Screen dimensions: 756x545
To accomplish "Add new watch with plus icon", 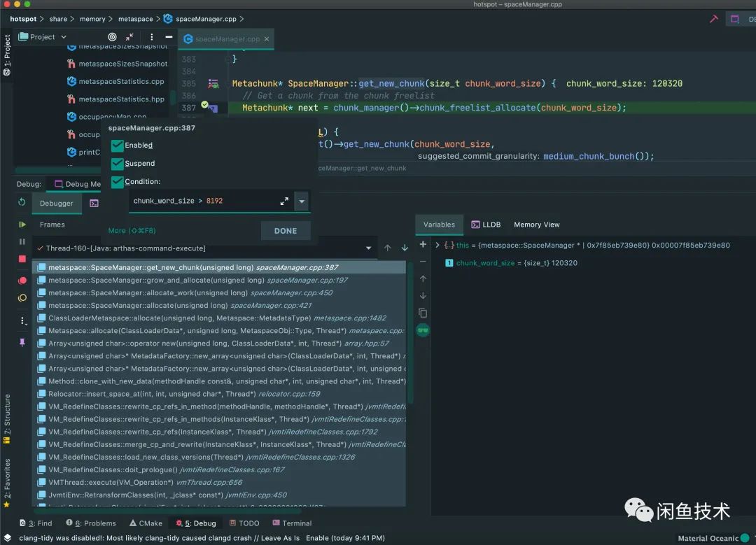I will (x=423, y=245).
